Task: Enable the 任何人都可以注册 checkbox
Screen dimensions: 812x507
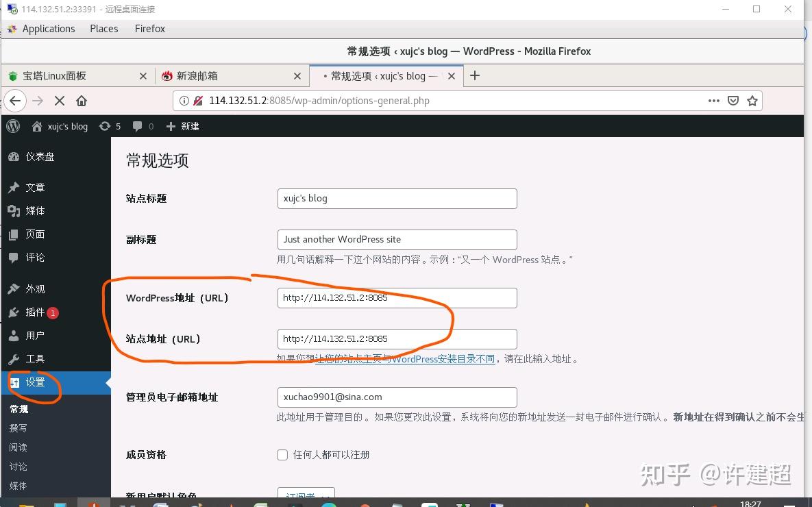Action: click(282, 454)
